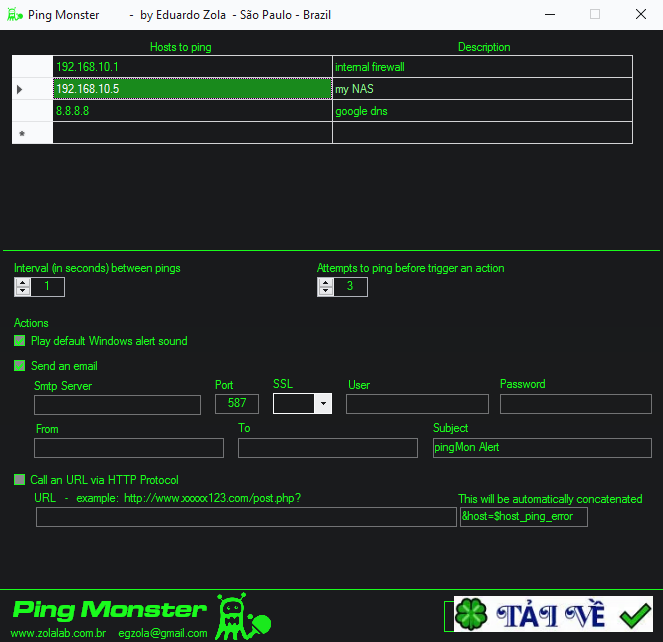
Task: Minimize the Ping Monster window
Action: [x=550, y=14]
